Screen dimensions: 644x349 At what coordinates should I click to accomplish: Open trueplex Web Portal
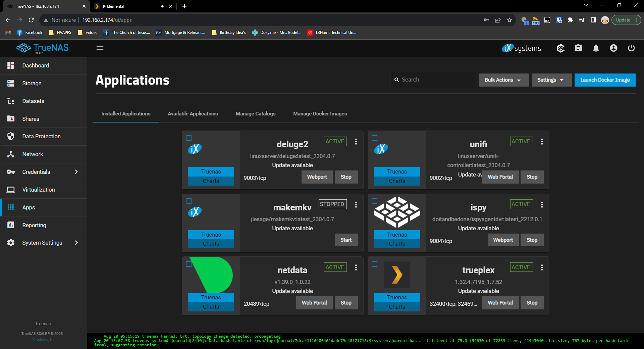tap(500, 303)
